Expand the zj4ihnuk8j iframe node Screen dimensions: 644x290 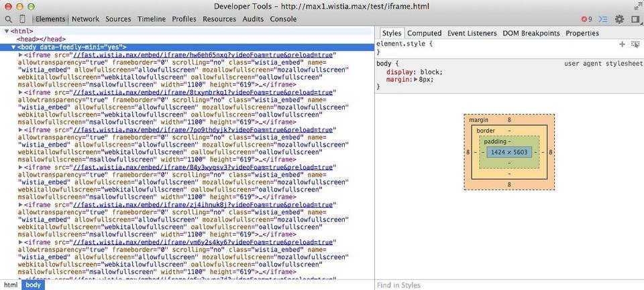tap(21, 205)
